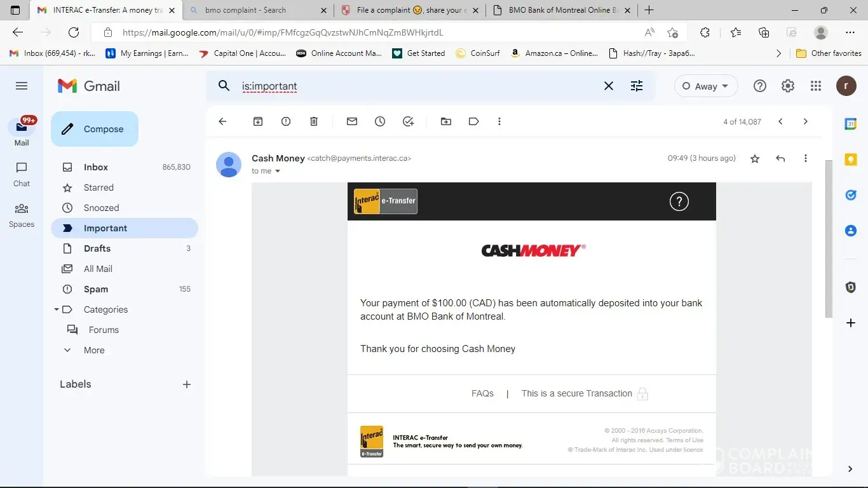Add this email to Tasks

coord(409,121)
